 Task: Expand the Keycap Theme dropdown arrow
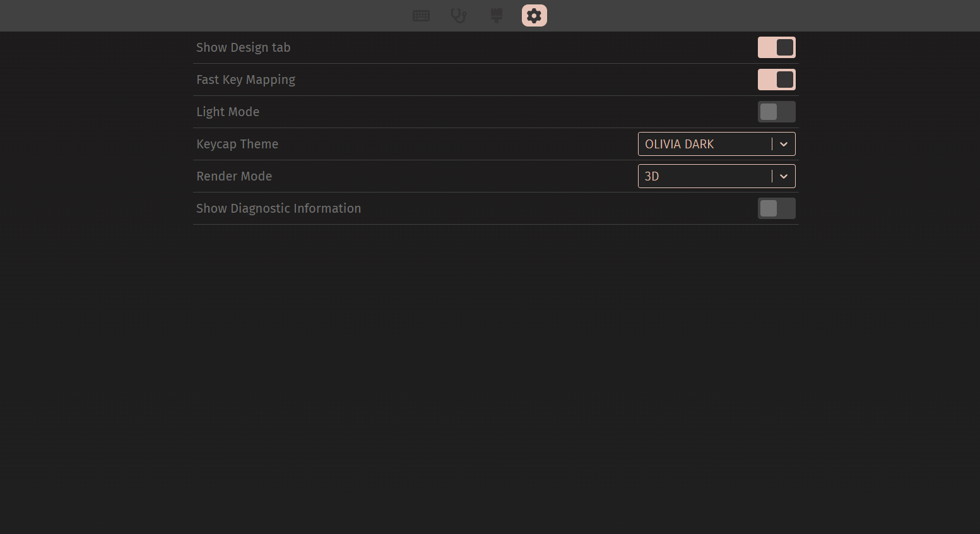[x=784, y=144]
